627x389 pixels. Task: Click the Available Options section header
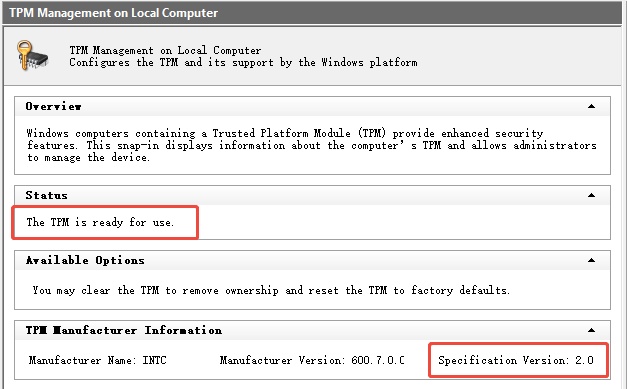312,260
